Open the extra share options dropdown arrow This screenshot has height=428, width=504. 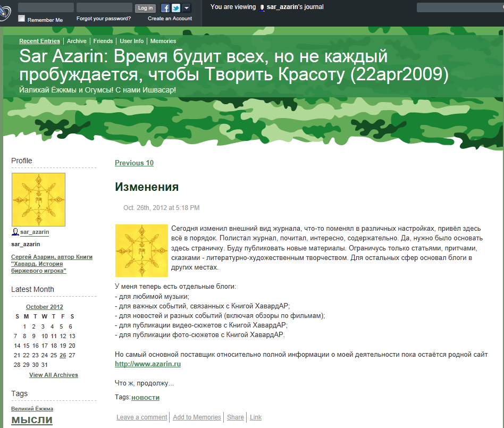coord(186,7)
